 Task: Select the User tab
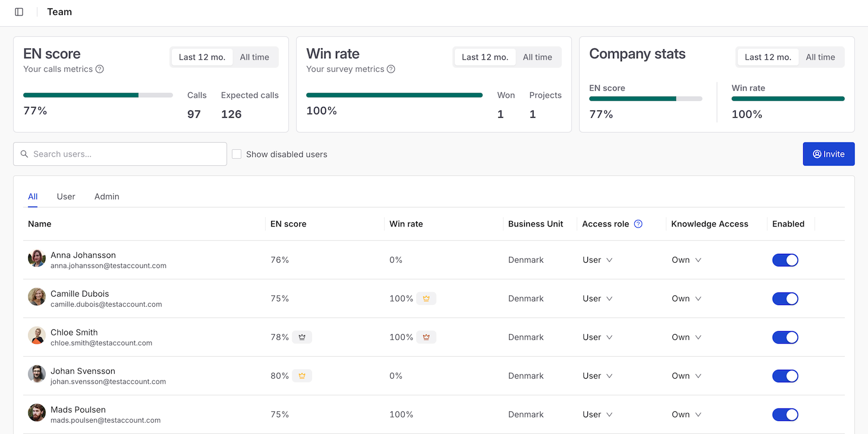[x=66, y=197]
